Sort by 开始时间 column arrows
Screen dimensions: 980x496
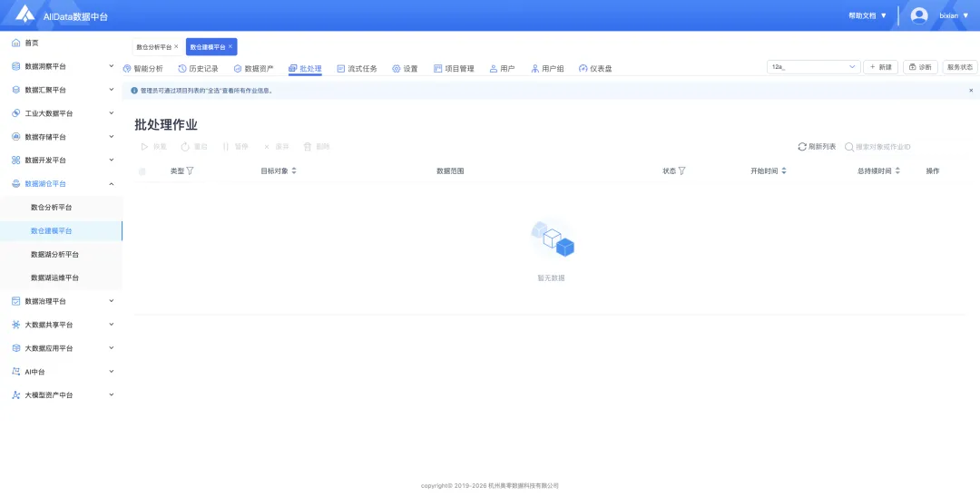[784, 170]
